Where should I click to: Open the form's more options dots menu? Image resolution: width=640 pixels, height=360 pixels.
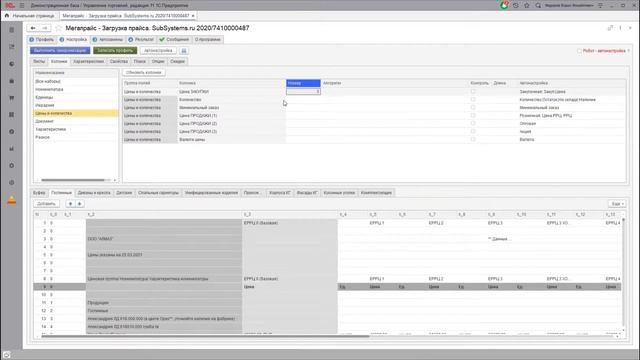(x=620, y=28)
